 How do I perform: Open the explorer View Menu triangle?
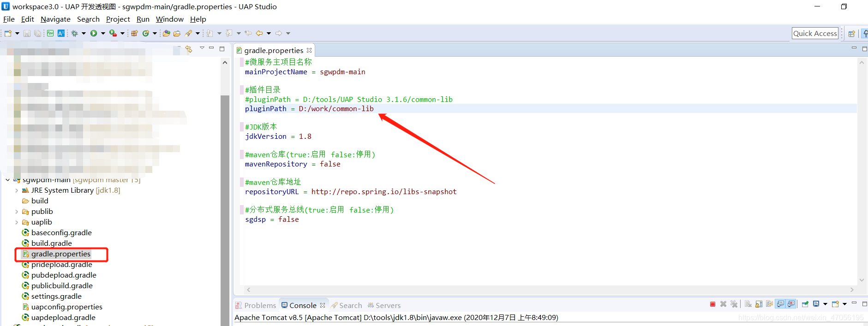click(202, 48)
